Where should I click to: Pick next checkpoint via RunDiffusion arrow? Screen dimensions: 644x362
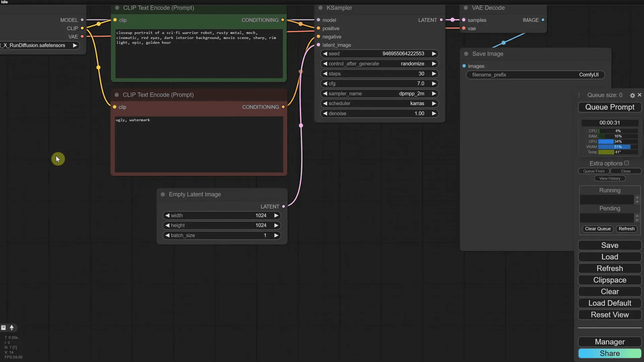pyautogui.click(x=75, y=45)
